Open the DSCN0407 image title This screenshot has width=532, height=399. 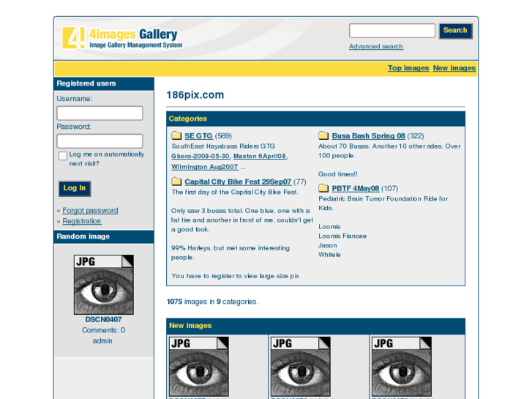(x=103, y=319)
